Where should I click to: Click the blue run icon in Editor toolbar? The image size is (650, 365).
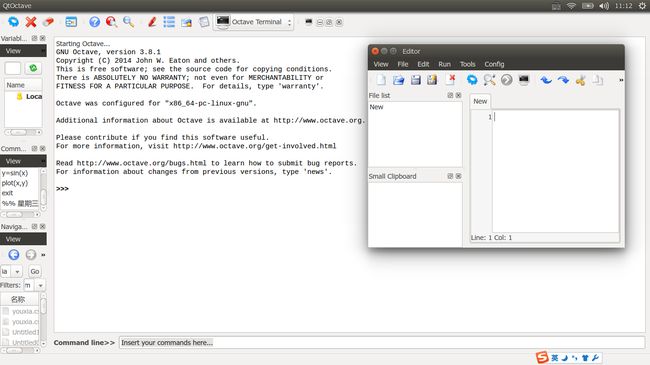(x=472, y=80)
